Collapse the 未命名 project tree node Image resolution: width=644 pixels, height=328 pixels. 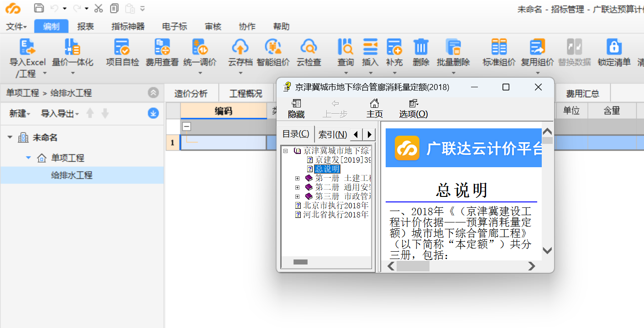coord(10,138)
